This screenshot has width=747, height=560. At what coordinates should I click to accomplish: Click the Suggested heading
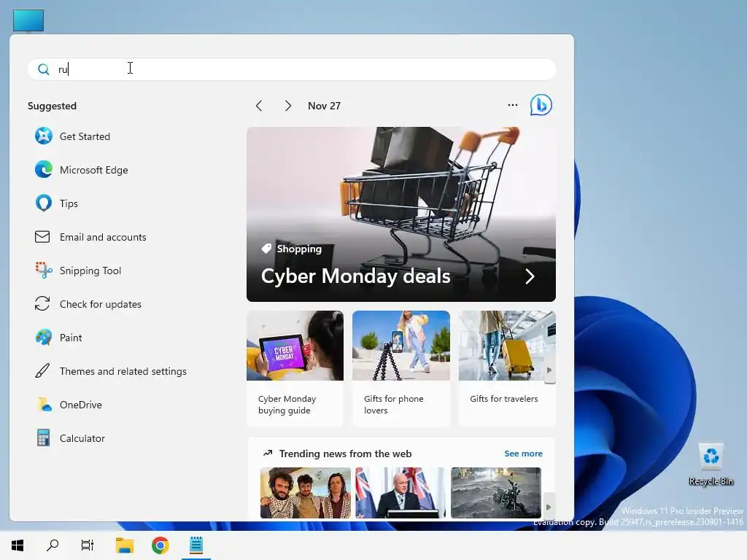click(52, 106)
